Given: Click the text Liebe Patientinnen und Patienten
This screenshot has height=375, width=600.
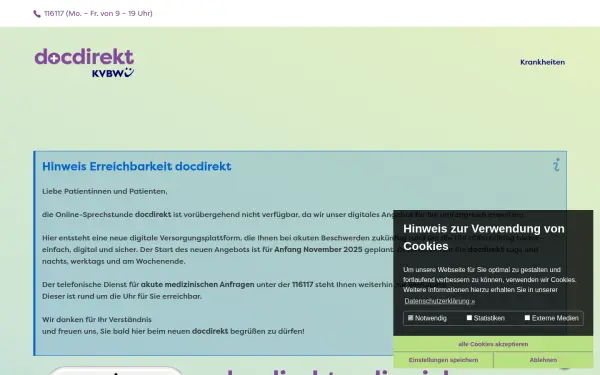Looking at the screenshot, I should tap(104, 191).
